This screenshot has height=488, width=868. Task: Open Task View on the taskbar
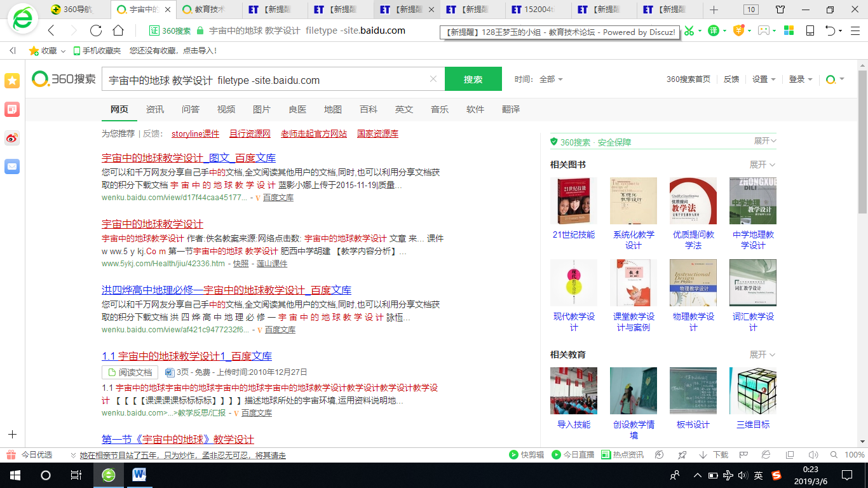point(76,475)
